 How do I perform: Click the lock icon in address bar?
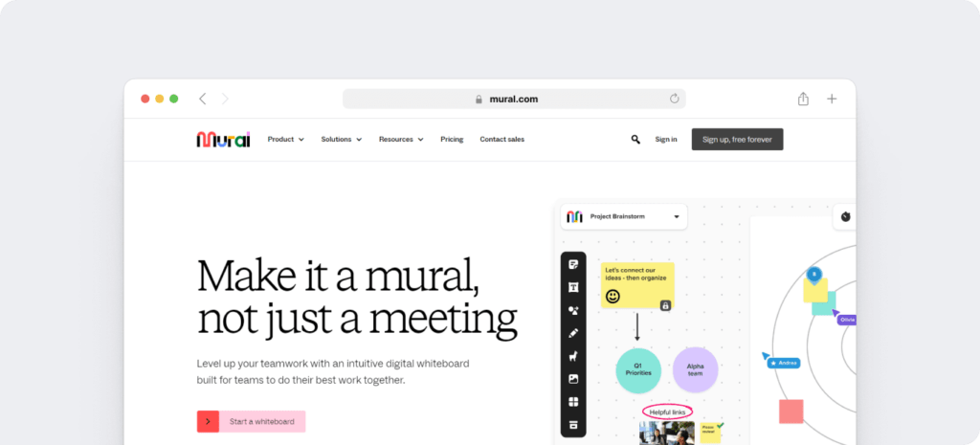click(x=479, y=99)
